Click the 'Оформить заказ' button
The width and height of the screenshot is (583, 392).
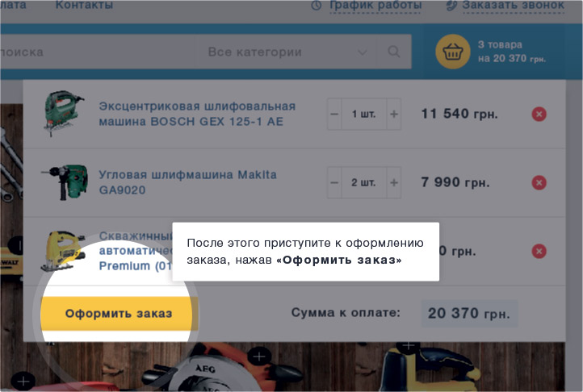(x=119, y=313)
